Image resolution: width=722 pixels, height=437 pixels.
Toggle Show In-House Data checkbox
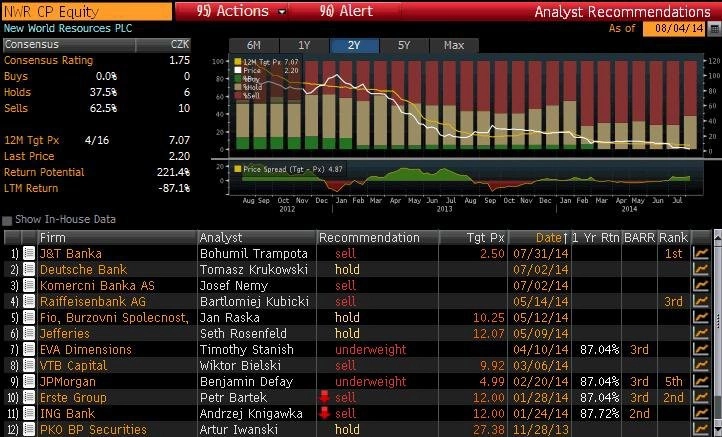(x=7, y=220)
